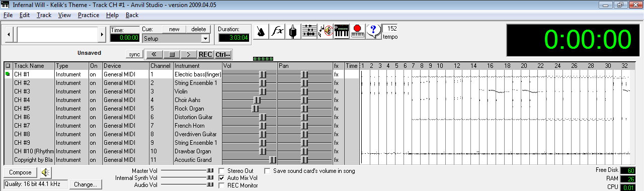Click the stop playback button
The height and width of the screenshot is (191, 644).
(x=172, y=54)
